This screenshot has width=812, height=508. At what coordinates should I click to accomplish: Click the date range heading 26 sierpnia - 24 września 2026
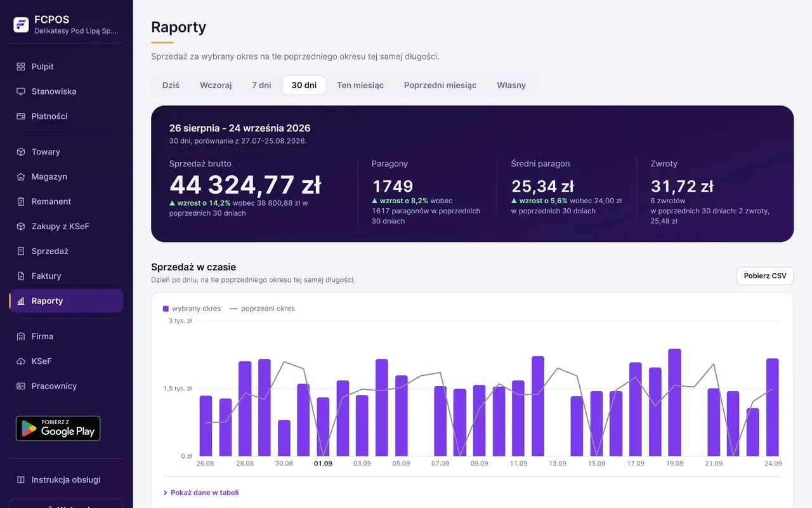coord(240,128)
